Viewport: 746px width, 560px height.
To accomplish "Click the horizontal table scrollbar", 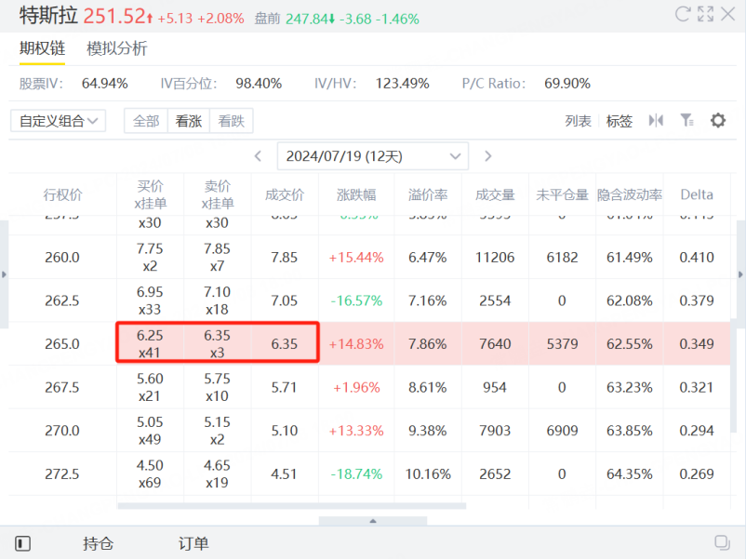I will [292, 506].
